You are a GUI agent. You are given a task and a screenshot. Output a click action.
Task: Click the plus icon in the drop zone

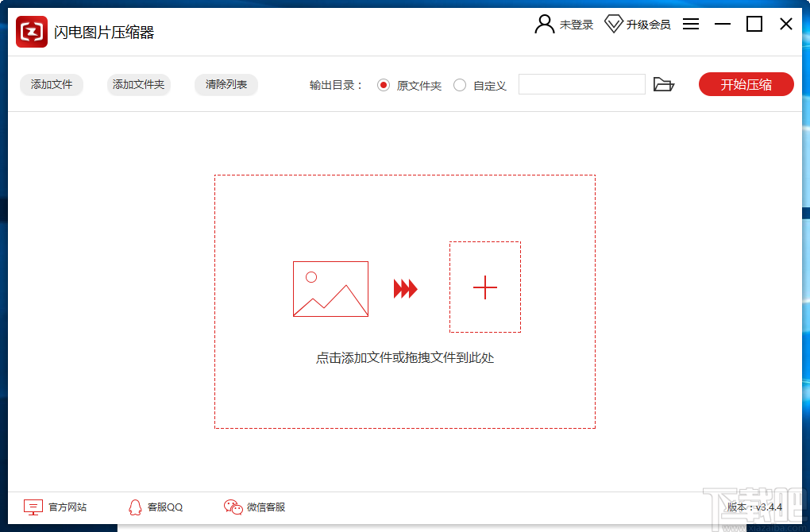(x=484, y=287)
